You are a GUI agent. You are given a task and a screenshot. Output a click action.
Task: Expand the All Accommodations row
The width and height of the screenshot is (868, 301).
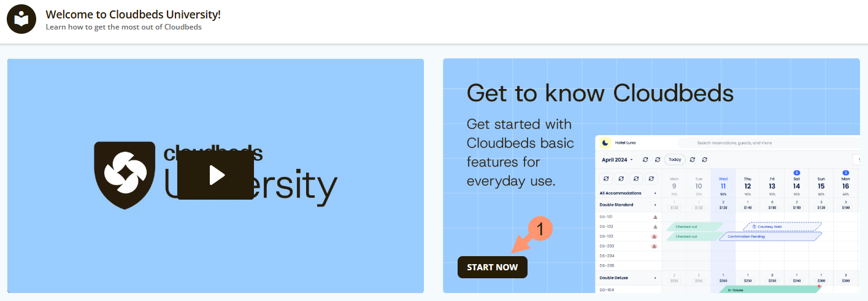(x=655, y=193)
